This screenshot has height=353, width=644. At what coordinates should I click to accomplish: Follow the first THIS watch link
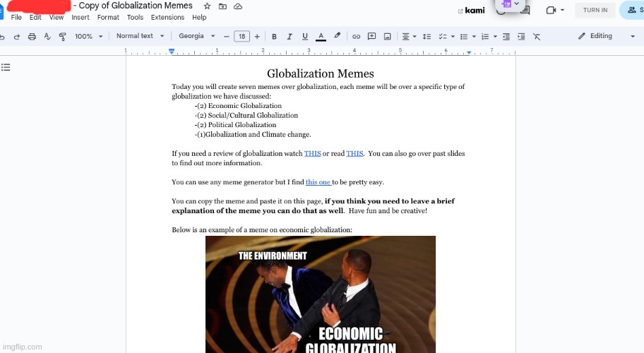tap(312, 153)
